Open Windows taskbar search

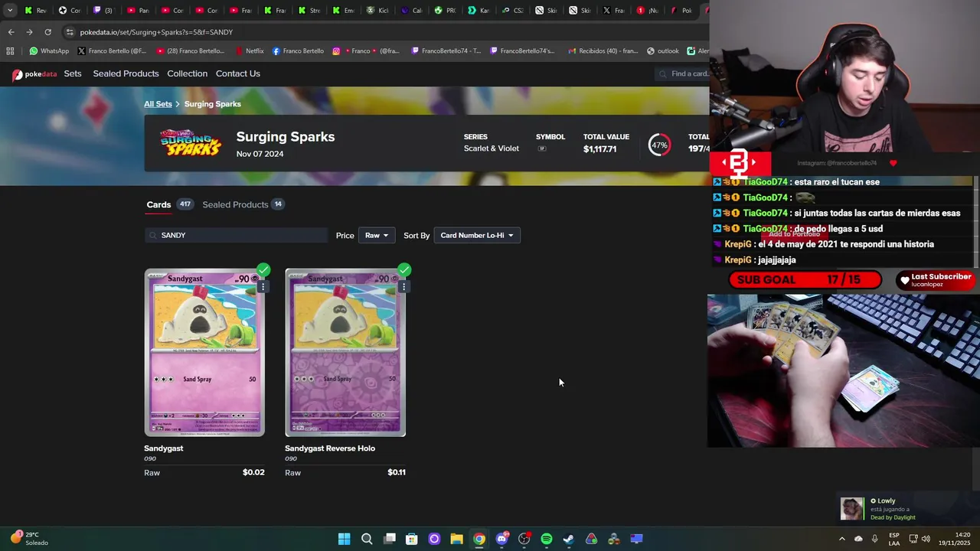tap(367, 539)
